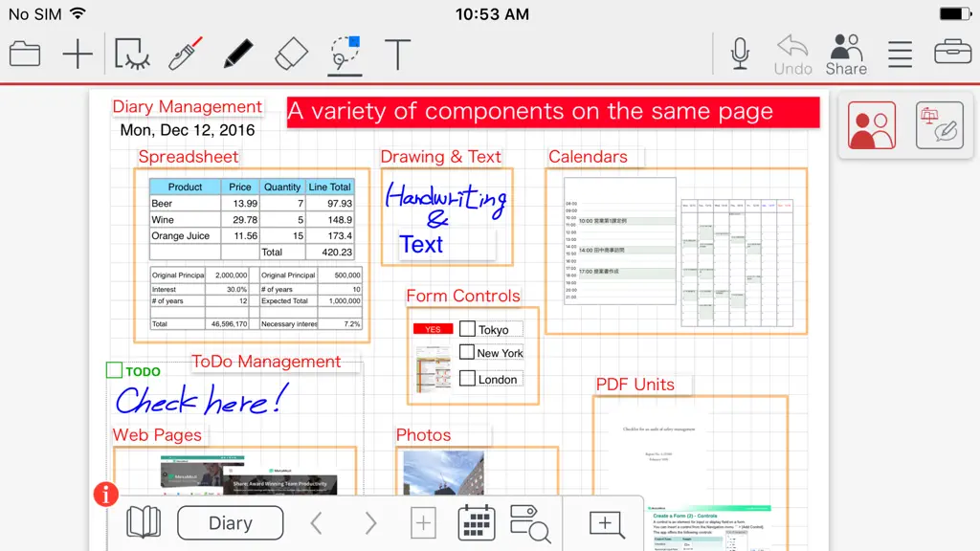This screenshot has width=980, height=551.
Task: Open the Diary notebook selector
Action: (x=230, y=523)
